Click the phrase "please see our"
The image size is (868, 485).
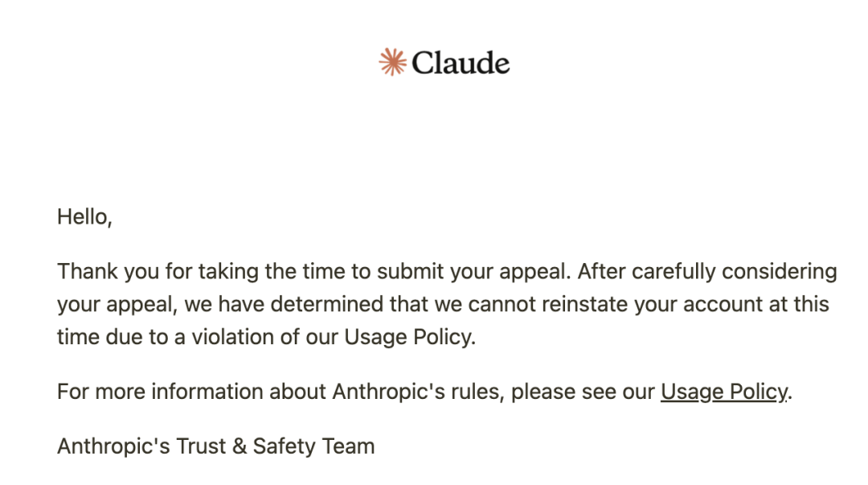click(583, 392)
